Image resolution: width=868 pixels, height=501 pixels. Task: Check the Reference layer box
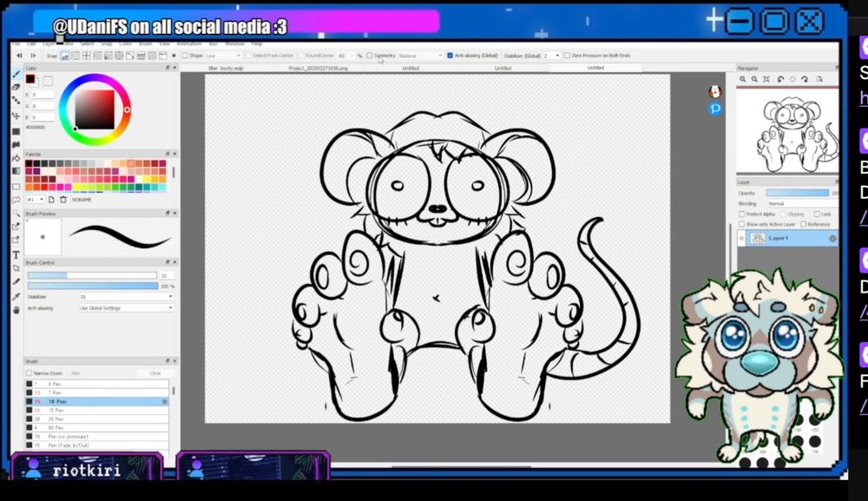pos(803,224)
